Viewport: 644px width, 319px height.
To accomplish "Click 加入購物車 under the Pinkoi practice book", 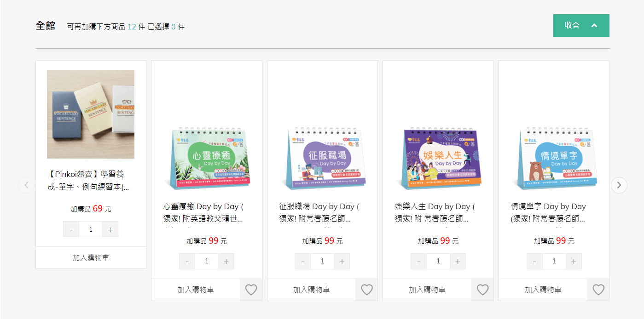I will [90, 257].
